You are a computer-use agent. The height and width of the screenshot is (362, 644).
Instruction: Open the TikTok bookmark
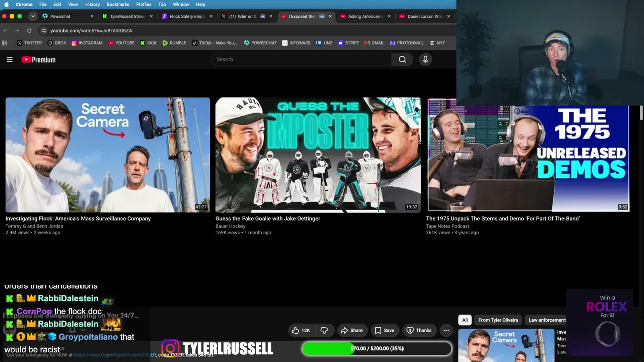pyautogui.click(x=214, y=43)
